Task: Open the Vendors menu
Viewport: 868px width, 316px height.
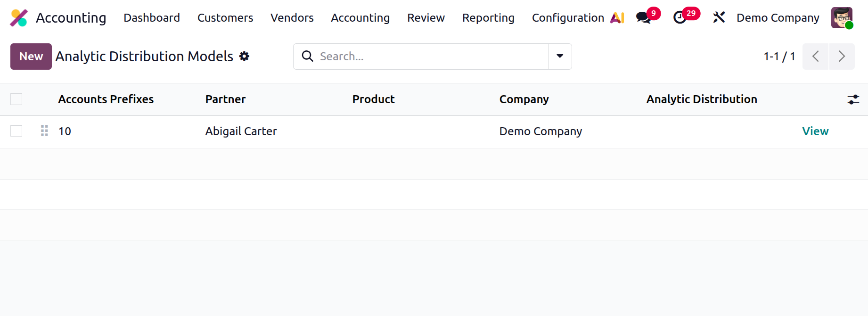Action: [x=292, y=18]
